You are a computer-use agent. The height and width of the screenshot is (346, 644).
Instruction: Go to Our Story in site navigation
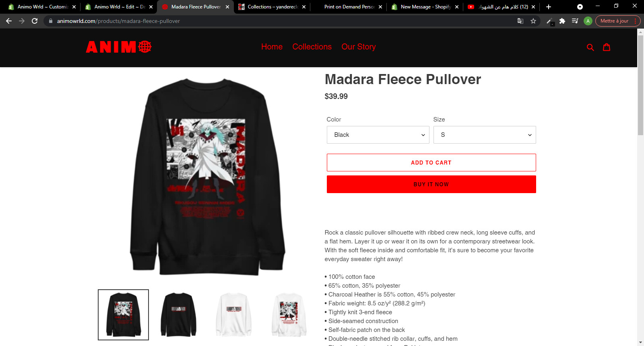pyautogui.click(x=359, y=47)
